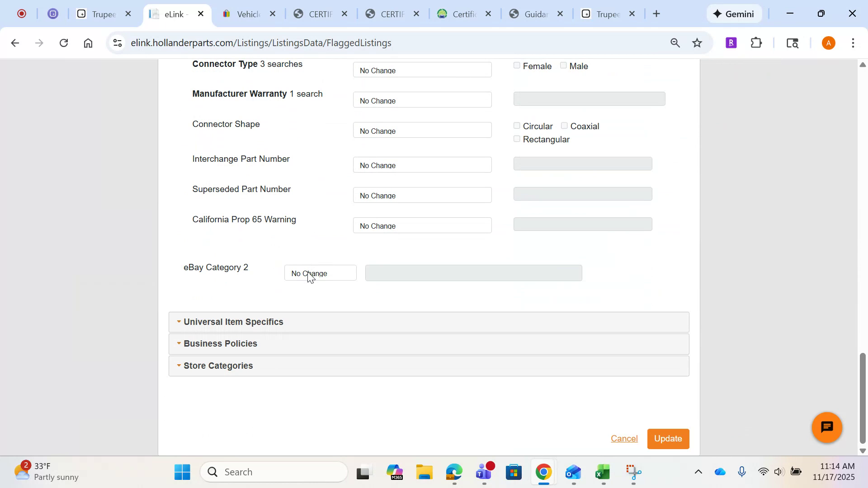
Task: Open the Superseded Part Number dropdown
Action: [422, 195]
